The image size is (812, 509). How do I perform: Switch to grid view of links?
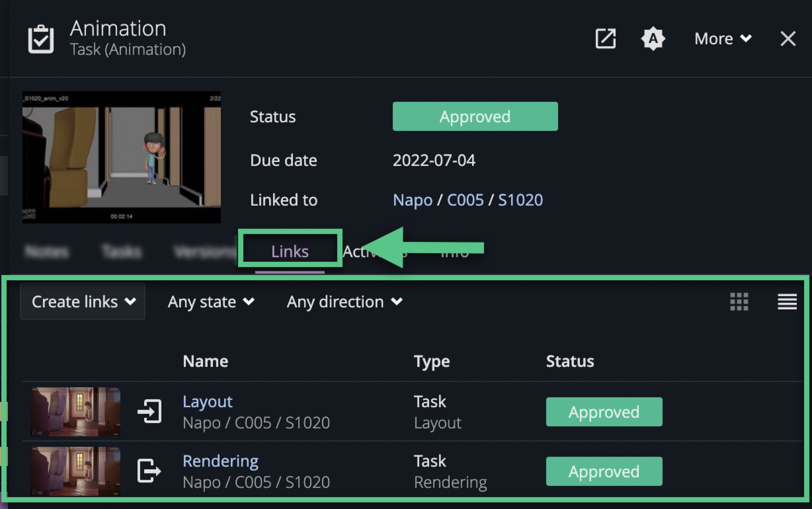pyautogui.click(x=739, y=302)
